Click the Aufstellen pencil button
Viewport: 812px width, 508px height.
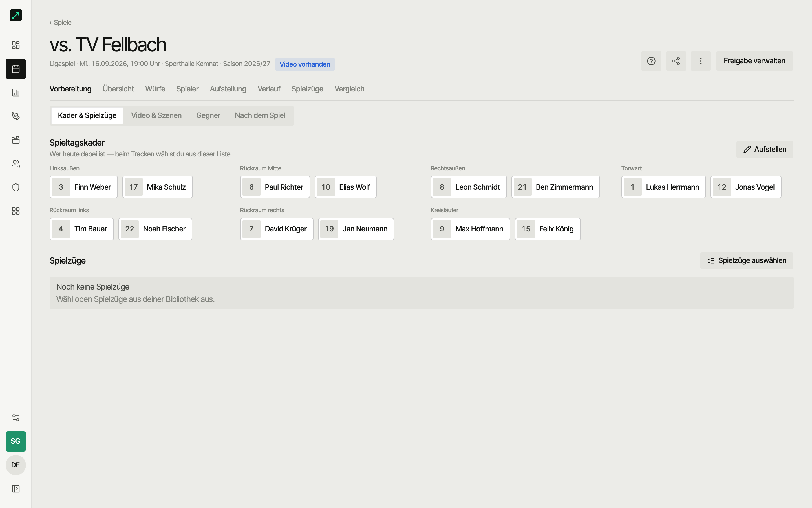pyautogui.click(x=765, y=150)
